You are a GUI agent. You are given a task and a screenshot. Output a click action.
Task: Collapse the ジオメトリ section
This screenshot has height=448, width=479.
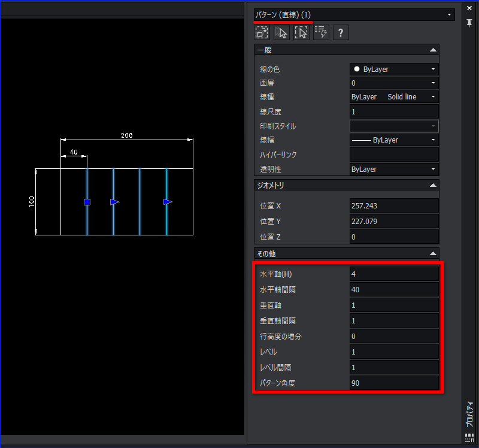click(x=433, y=185)
